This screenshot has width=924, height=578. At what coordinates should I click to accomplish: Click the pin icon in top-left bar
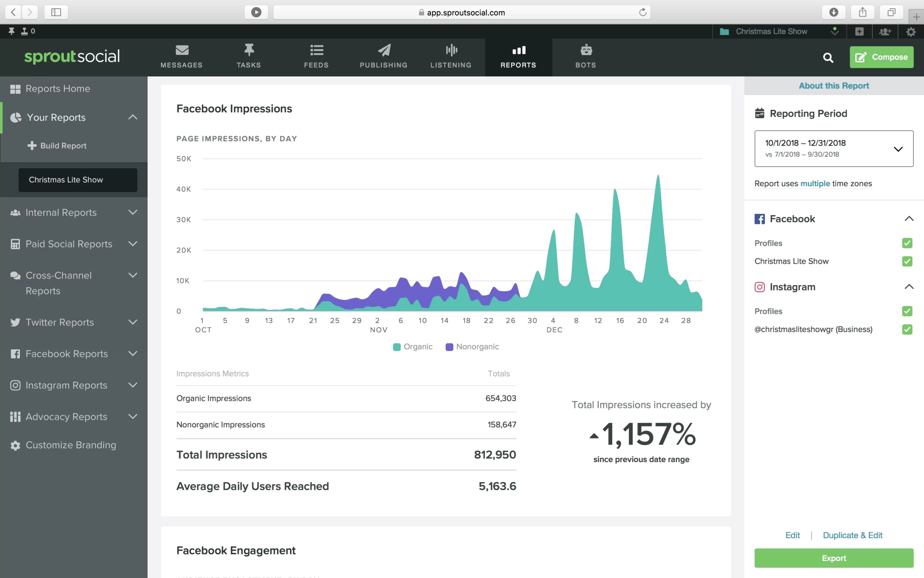point(12,31)
